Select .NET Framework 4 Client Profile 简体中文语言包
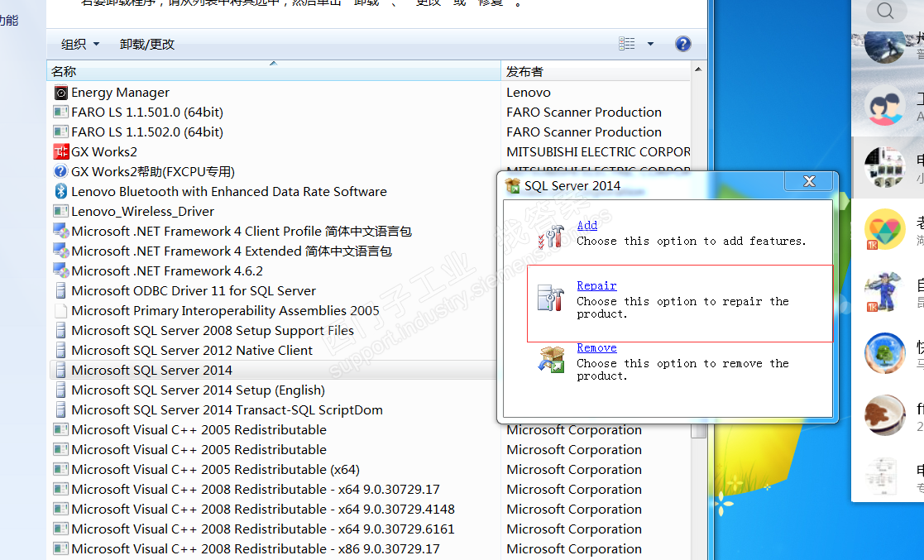The width and height of the screenshot is (924, 560). 242,231
